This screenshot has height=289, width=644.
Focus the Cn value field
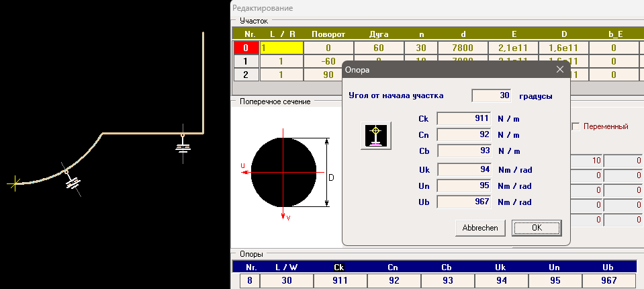coord(465,135)
